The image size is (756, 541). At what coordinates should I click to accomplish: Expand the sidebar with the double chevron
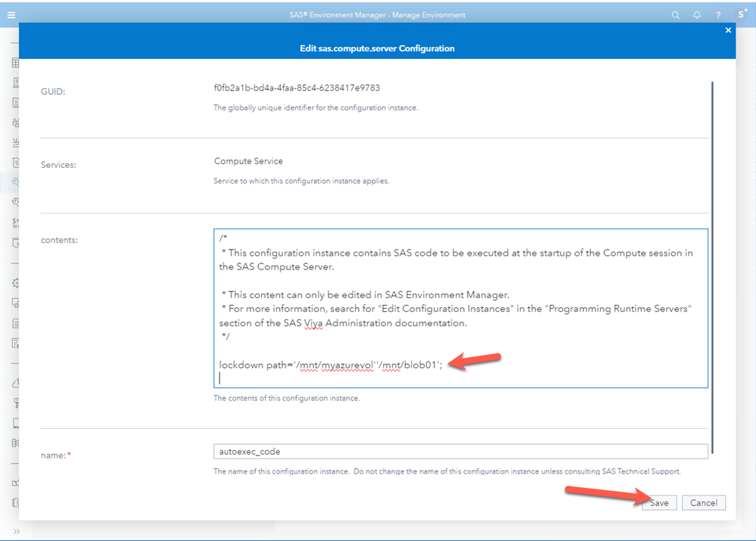pos(17,531)
